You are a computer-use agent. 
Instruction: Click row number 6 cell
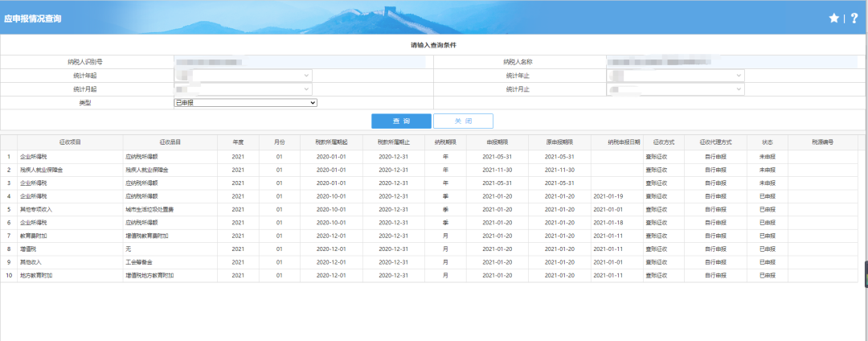(9, 223)
